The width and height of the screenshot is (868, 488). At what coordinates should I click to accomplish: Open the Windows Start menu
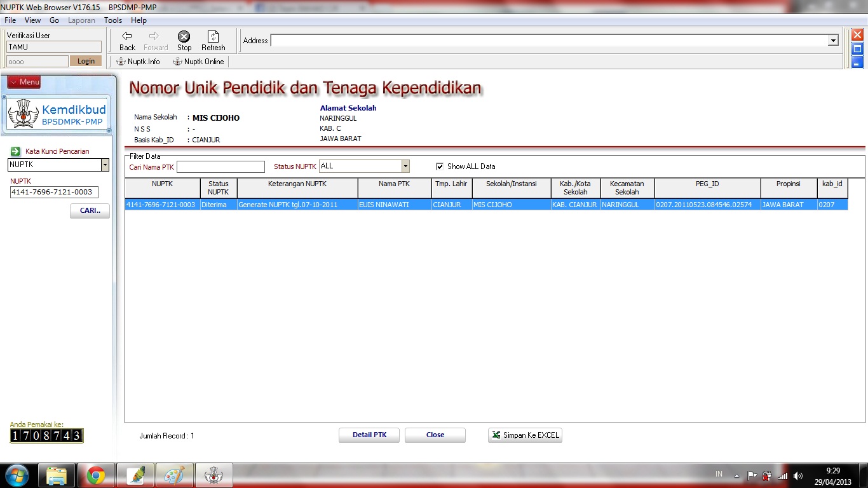16,476
